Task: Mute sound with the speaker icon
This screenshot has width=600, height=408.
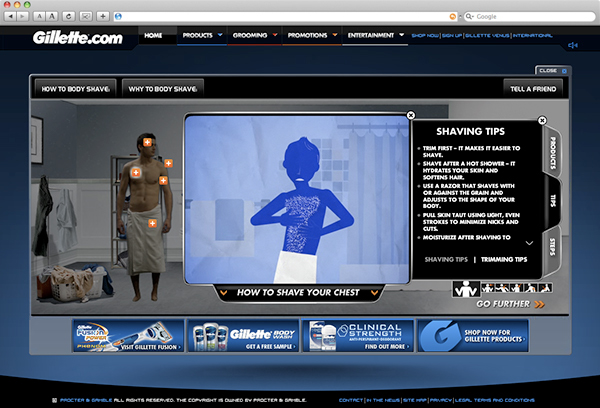Action: (572, 45)
